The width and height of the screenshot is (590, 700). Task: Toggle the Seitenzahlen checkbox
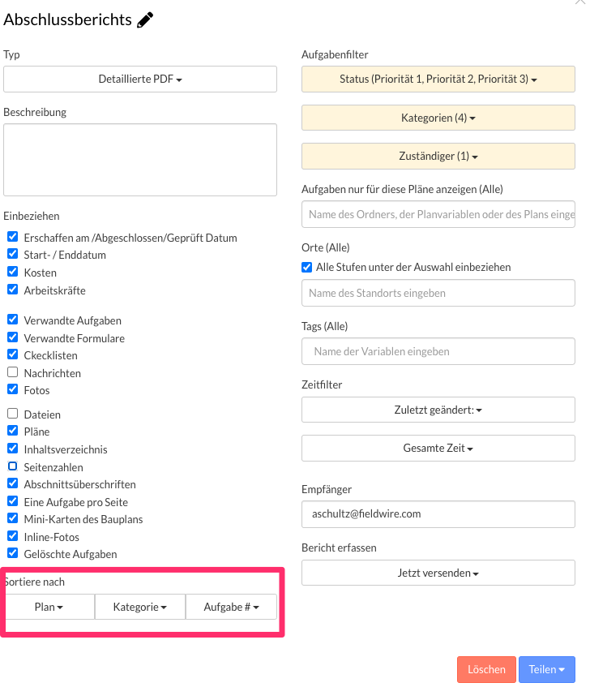point(13,467)
